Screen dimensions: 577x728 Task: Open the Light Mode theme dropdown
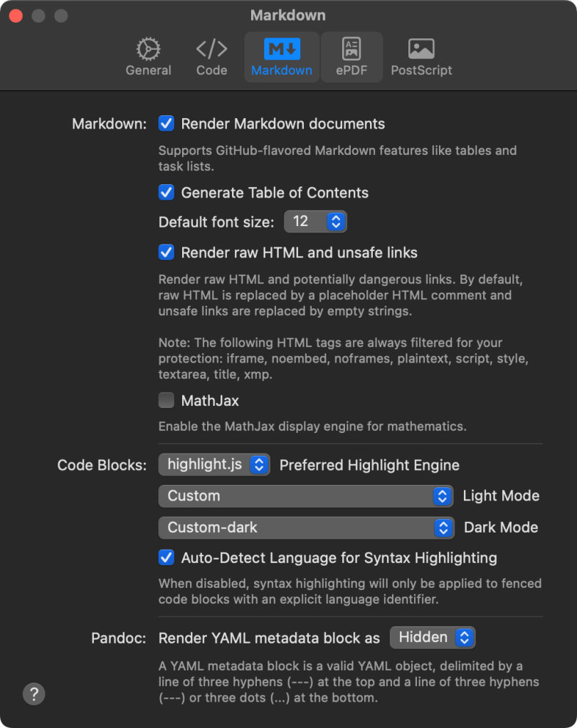[306, 496]
